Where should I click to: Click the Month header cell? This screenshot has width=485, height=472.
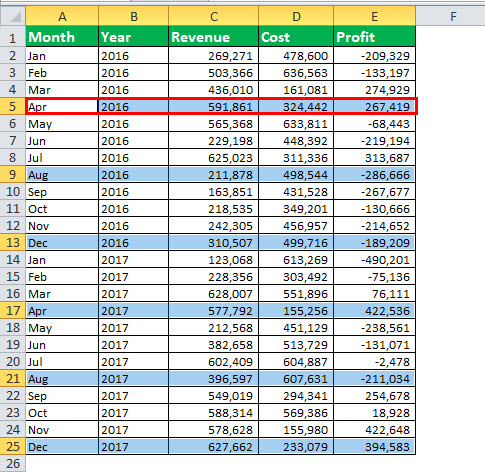[x=62, y=37]
